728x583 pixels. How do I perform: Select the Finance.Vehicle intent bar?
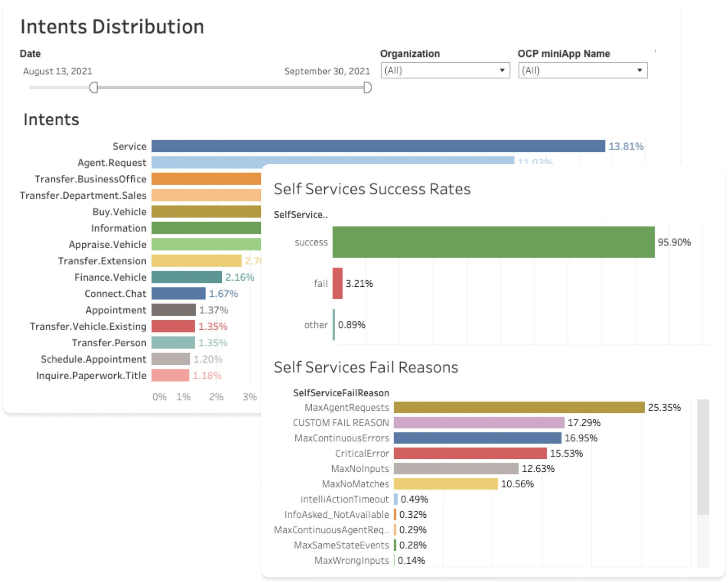click(x=186, y=277)
